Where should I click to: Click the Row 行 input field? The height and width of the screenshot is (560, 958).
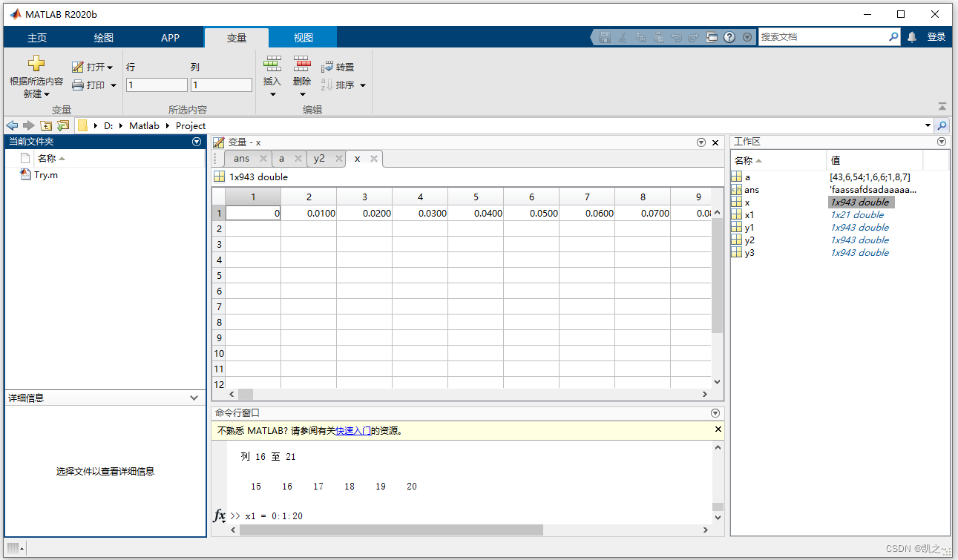[157, 85]
